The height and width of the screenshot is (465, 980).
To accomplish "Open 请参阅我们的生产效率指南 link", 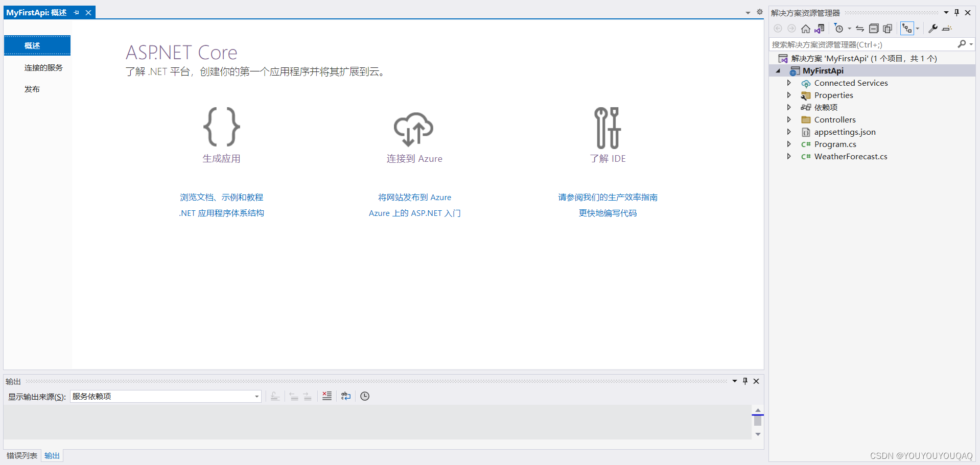I will 608,197.
